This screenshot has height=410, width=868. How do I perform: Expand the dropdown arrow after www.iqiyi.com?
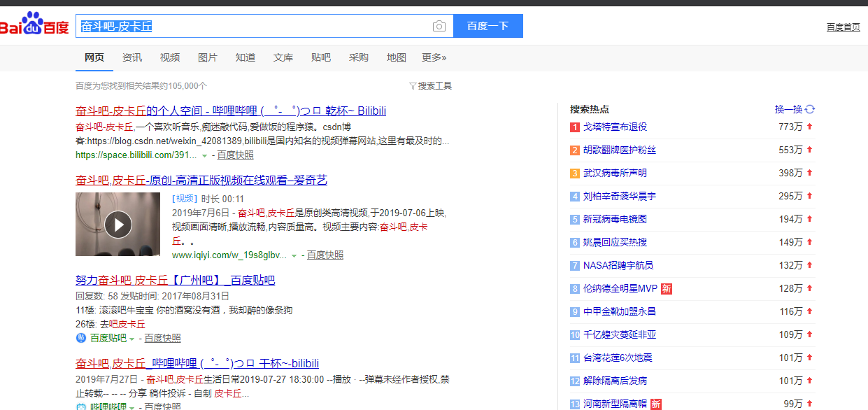294,255
